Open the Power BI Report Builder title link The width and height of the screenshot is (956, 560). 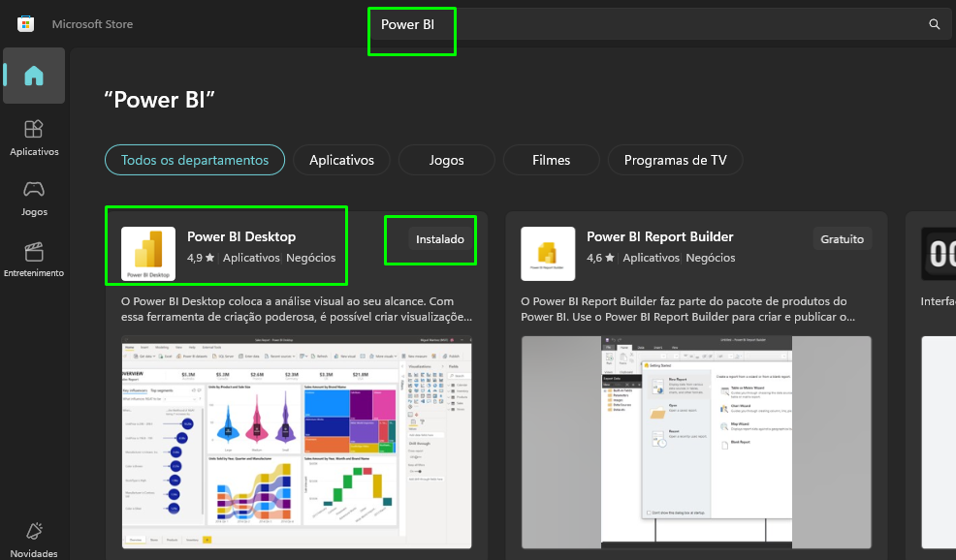coord(659,236)
